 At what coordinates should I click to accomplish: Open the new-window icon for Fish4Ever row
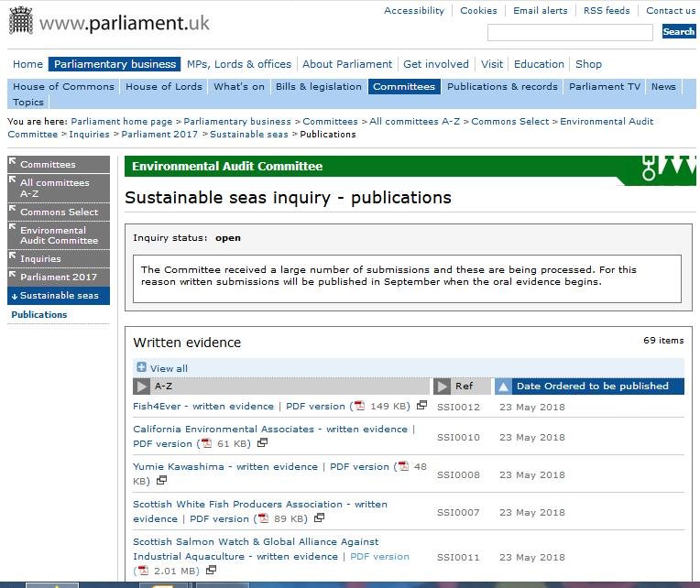click(x=421, y=405)
